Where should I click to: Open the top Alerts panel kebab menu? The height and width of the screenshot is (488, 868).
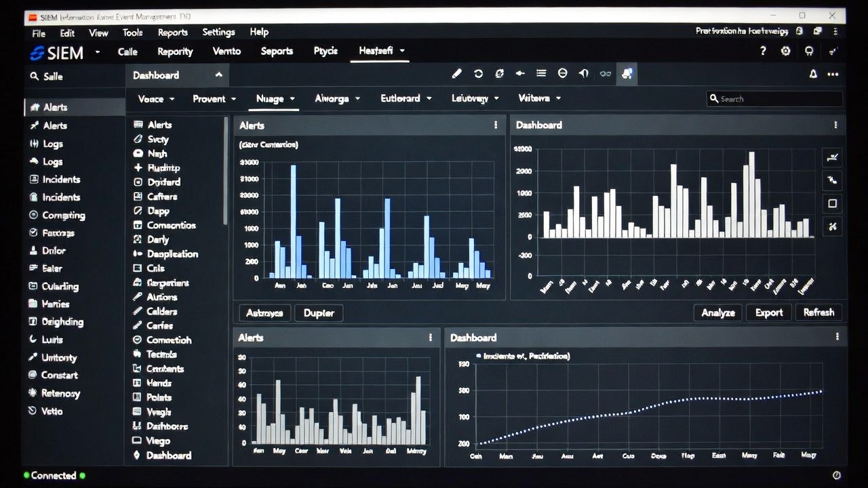tap(496, 125)
